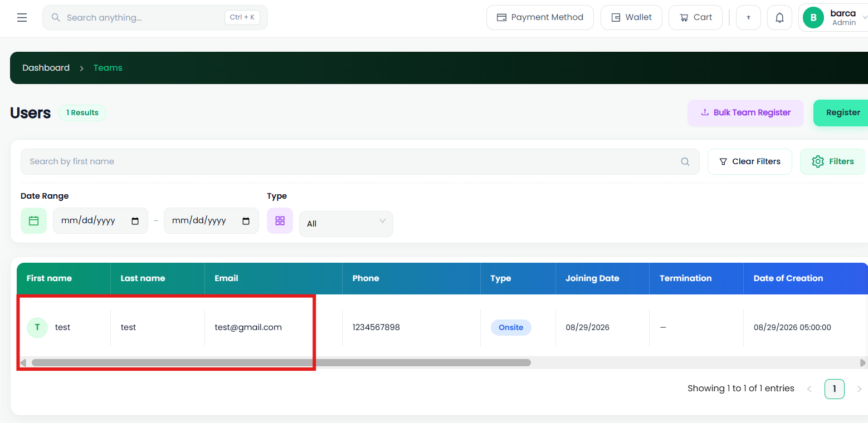Click the small star icon beside Cart
This screenshot has height=423, width=868.
pyautogui.click(x=748, y=18)
